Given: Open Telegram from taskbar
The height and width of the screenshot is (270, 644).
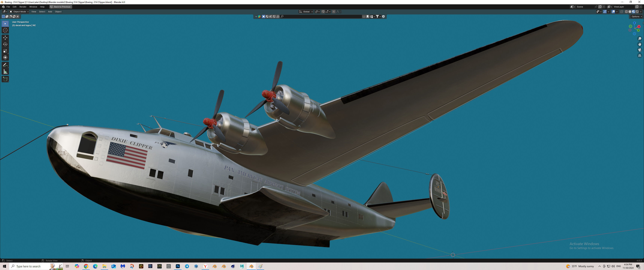Looking at the screenshot, I should [x=187, y=266].
